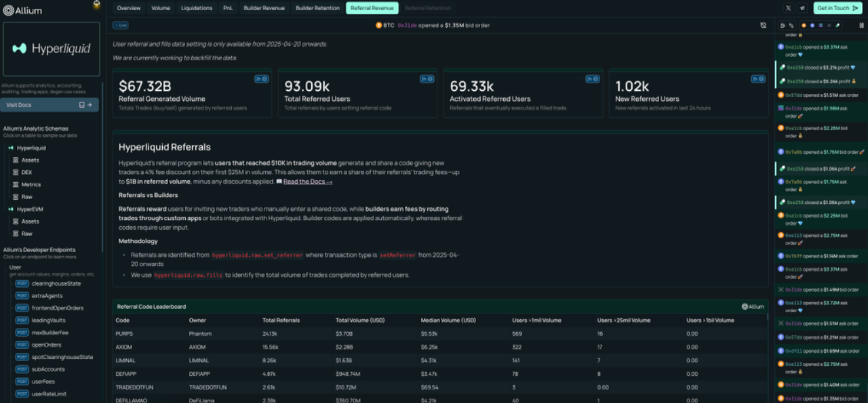Toggle the Live badge on ticker bar
Viewport: 868px width, 403px height.
click(x=120, y=25)
